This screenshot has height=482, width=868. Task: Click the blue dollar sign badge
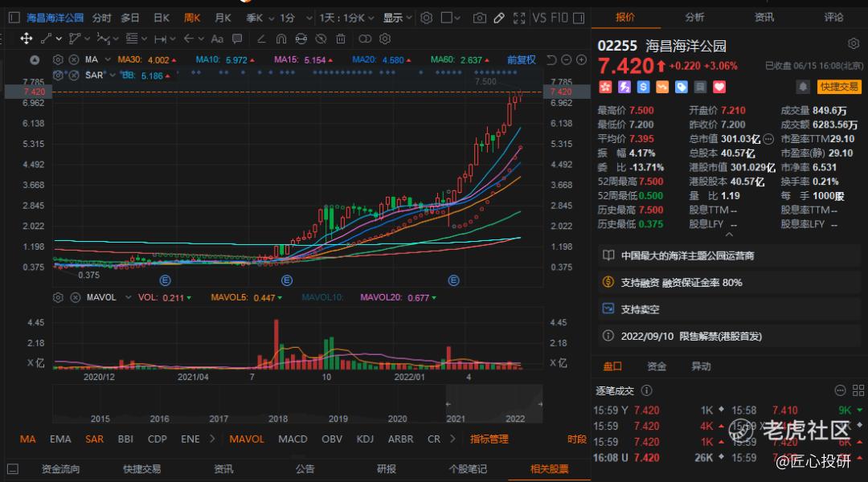click(643, 87)
